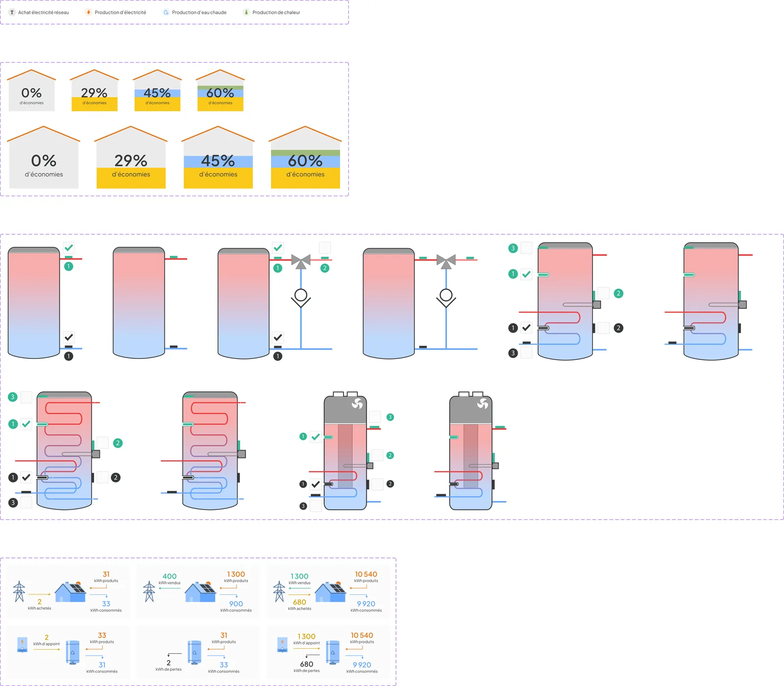This screenshot has height=686, width=784.
Task: Select water heater icon above 680 kWh de pertes
Action: pyautogui.click(x=333, y=652)
